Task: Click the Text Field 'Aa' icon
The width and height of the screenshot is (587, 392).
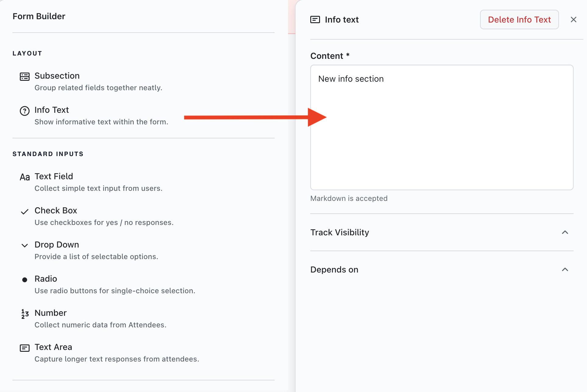Action: pyautogui.click(x=24, y=177)
